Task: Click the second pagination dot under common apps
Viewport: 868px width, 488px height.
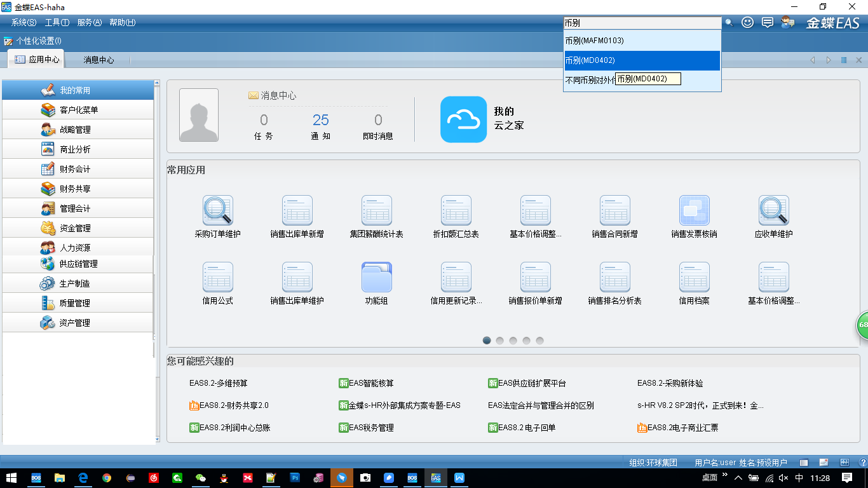Action: pos(499,341)
